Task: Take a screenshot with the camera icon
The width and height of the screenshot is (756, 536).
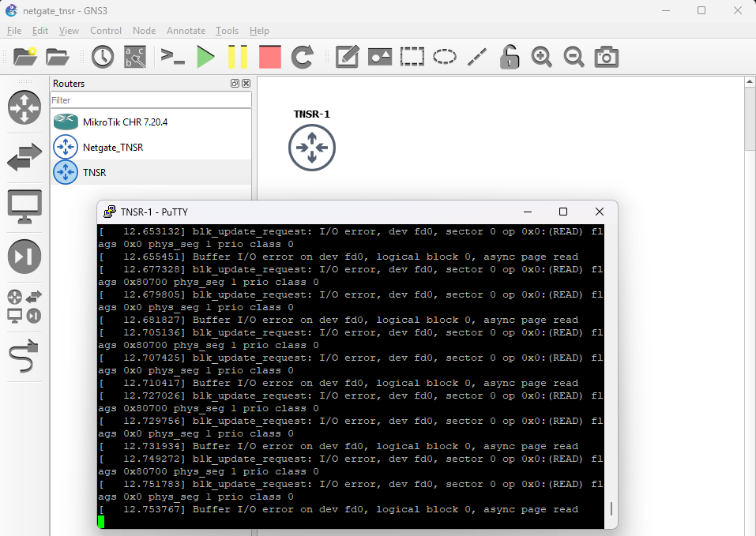Action: pyautogui.click(x=606, y=57)
